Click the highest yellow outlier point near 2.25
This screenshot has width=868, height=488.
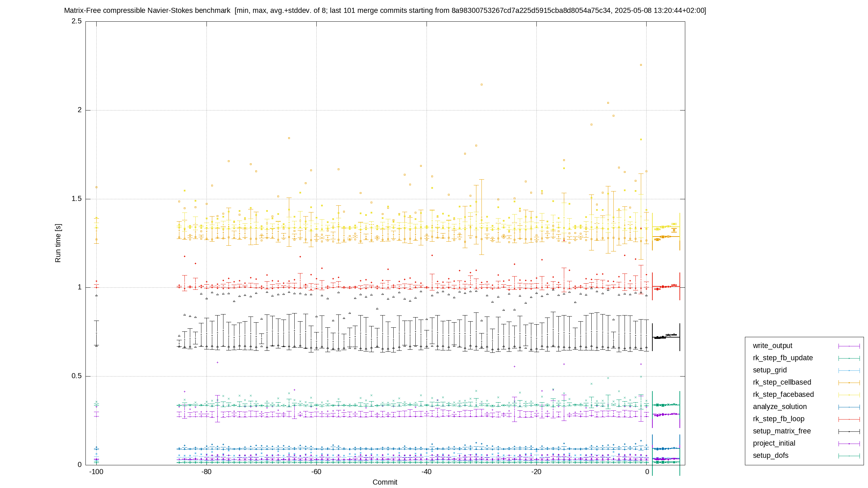[x=641, y=65]
